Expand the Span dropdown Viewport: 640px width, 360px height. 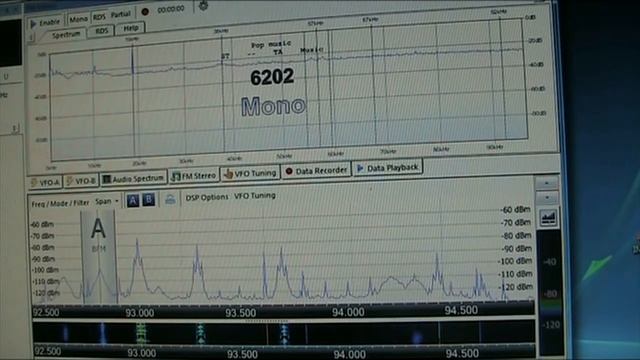(x=107, y=201)
